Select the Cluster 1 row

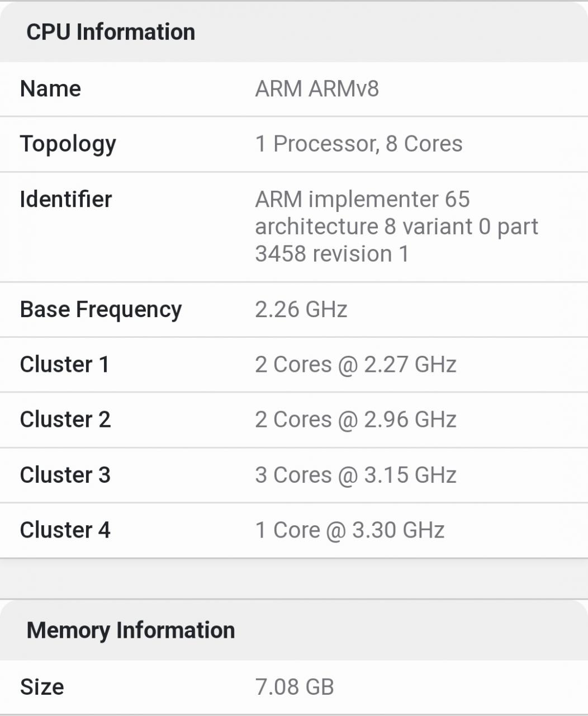63,364
